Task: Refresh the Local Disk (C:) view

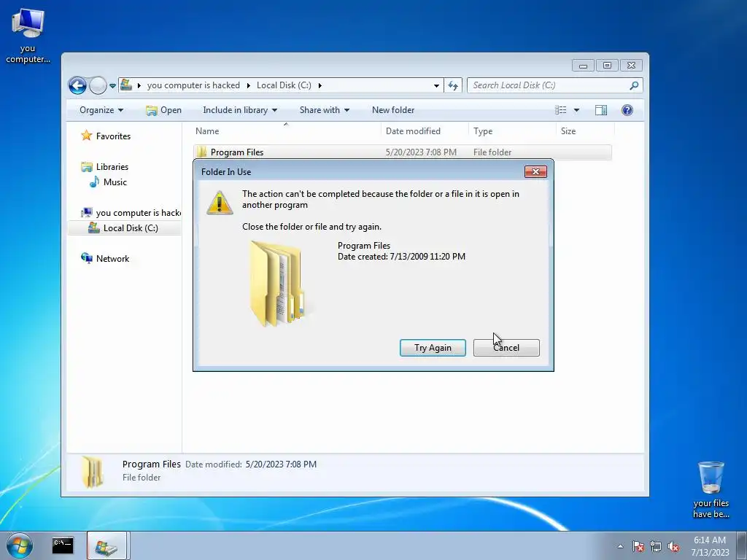Action: coord(453,86)
